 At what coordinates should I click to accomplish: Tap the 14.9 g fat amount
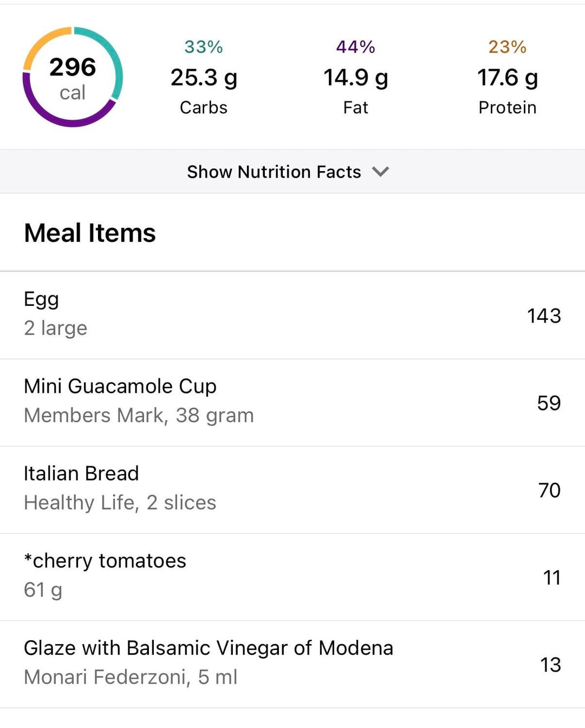[x=355, y=78]
